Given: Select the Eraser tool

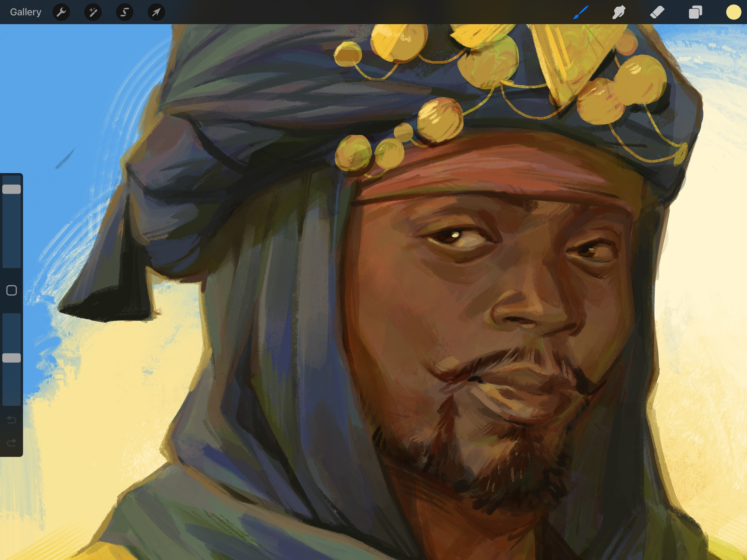Looking at the screenshot, I should (657, 12).
